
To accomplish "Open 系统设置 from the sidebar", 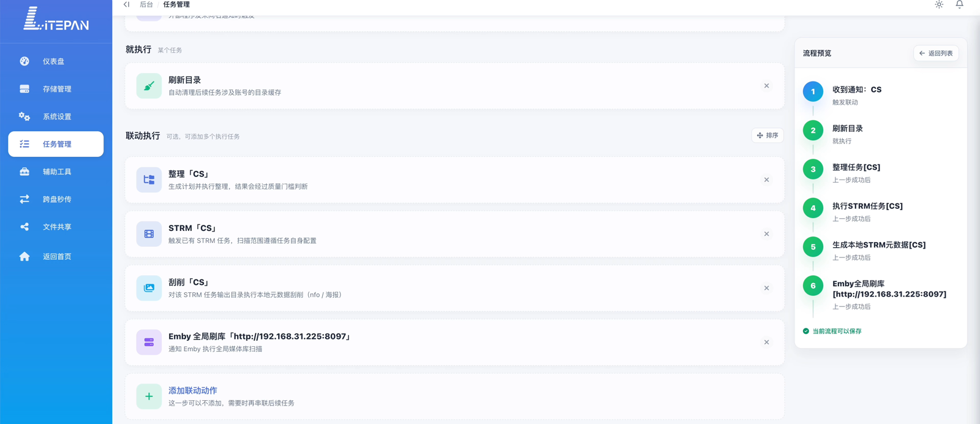I will click(56, 116).
